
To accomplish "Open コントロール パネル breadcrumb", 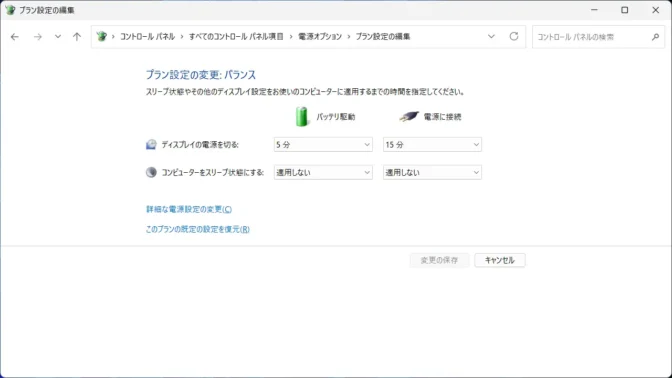I will point(147,37).
